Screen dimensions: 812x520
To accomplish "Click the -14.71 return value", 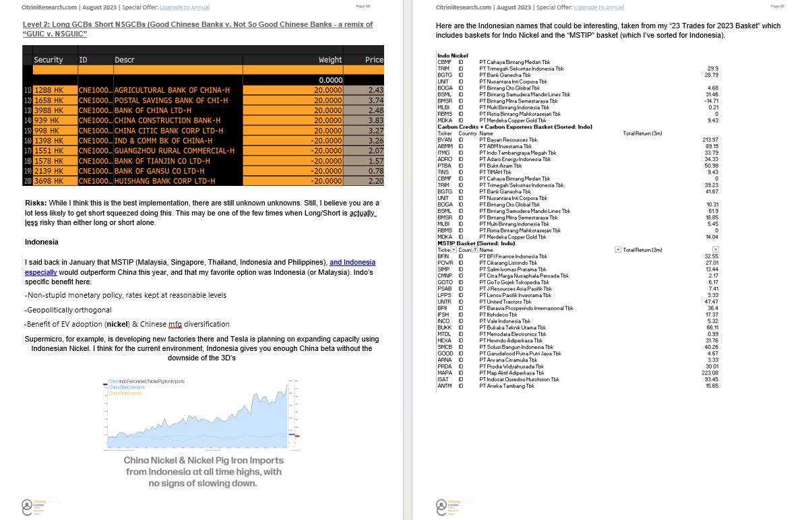I will (x=712, y=101).
